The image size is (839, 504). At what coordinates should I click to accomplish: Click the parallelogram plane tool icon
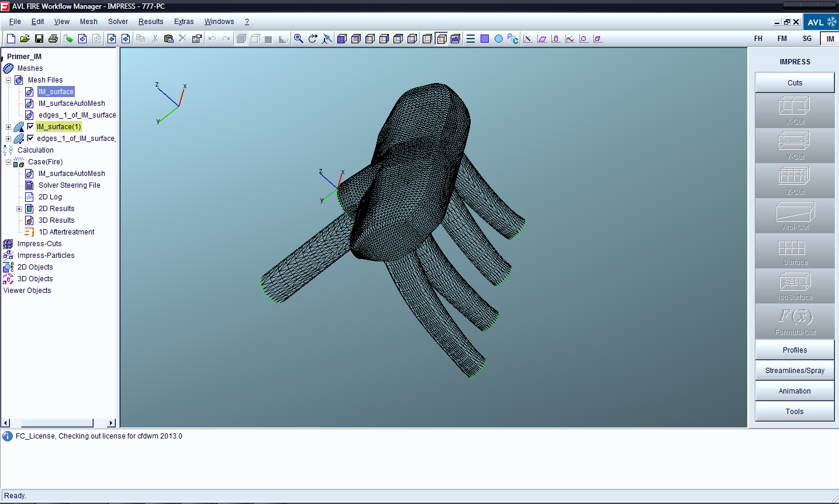pyautogui.click(x=542, y=39)
